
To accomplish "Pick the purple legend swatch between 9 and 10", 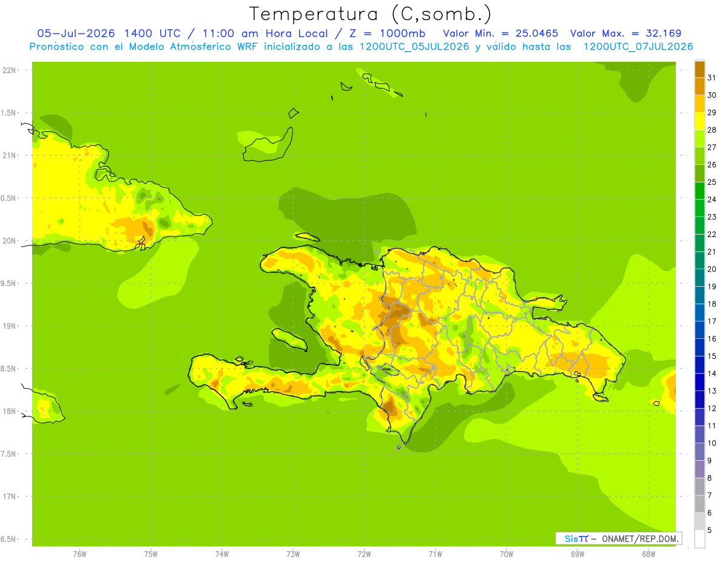I will tap(699, 452).
